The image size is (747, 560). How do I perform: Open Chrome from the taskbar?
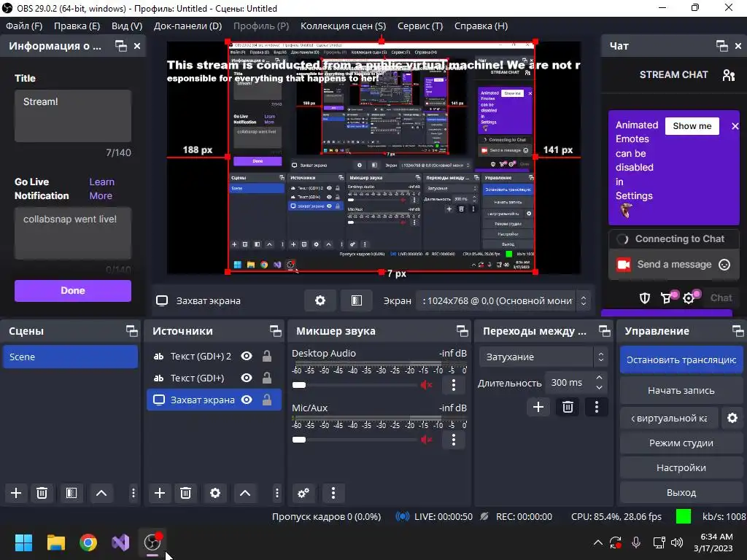(x=88, y=542)
